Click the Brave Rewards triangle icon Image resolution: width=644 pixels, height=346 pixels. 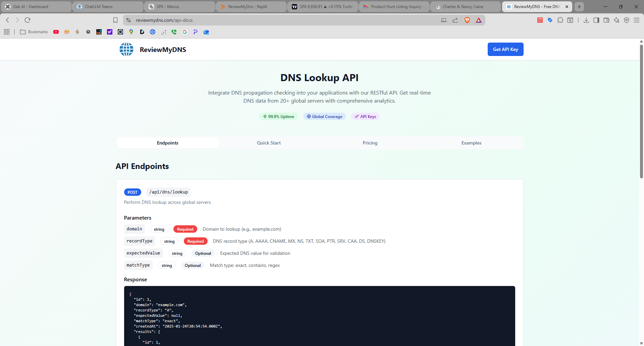click(479, 20)
